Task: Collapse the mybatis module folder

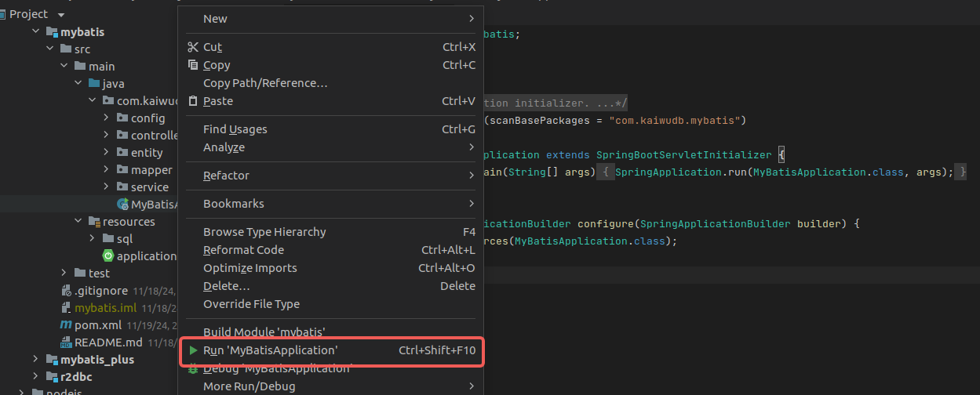Action: [x=36, y=32]
